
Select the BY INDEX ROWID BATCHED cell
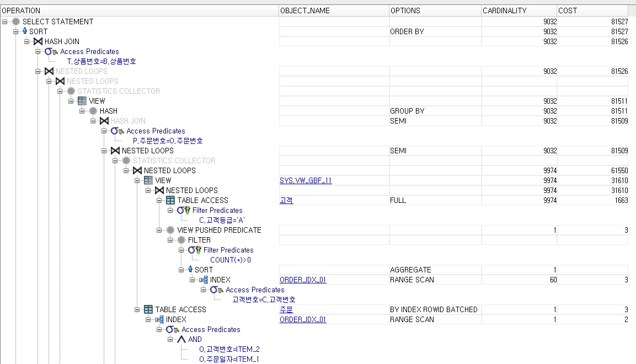[435, 310]
